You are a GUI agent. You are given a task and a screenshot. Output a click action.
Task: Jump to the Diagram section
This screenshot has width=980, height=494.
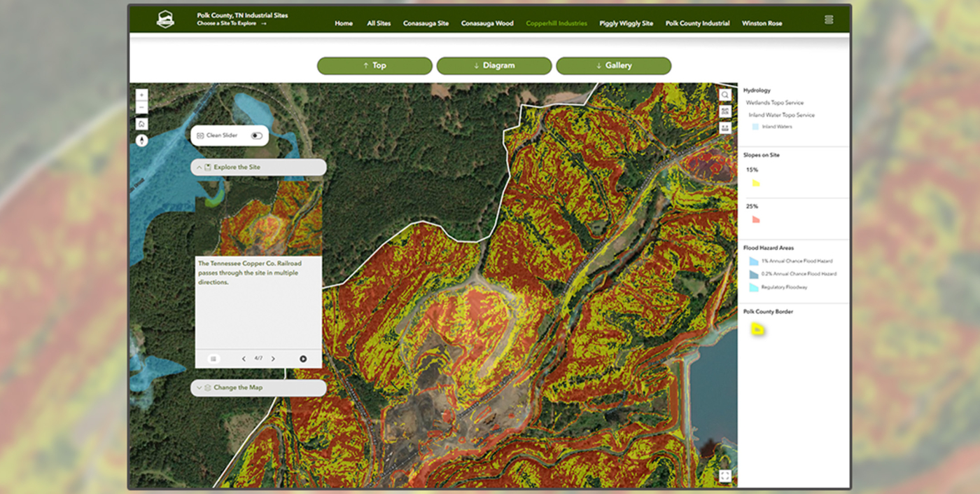[x=494, y=65]
